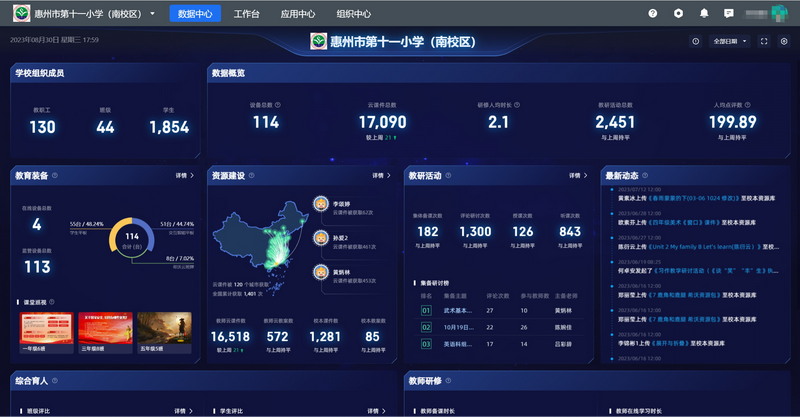This screenshot has height=417, width=800.
Task: Open dashboard settings gear icon
Action: 783,41
